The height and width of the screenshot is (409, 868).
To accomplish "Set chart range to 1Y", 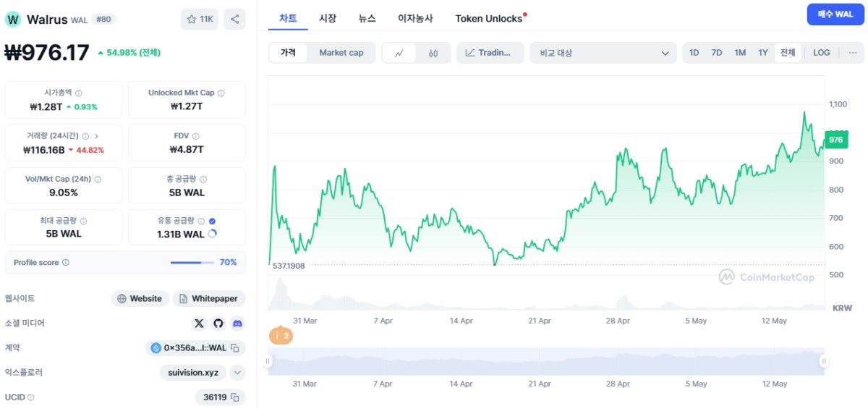I will [763, 53].
